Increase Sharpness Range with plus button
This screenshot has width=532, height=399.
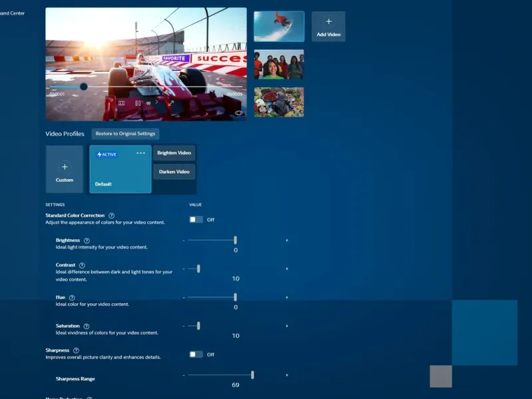click(x=287, y=375)
